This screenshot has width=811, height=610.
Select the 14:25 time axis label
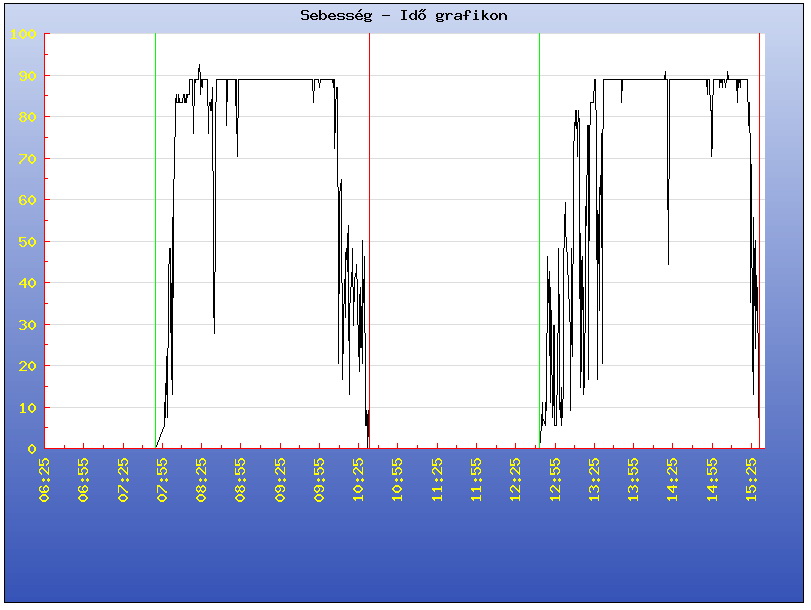673,480
